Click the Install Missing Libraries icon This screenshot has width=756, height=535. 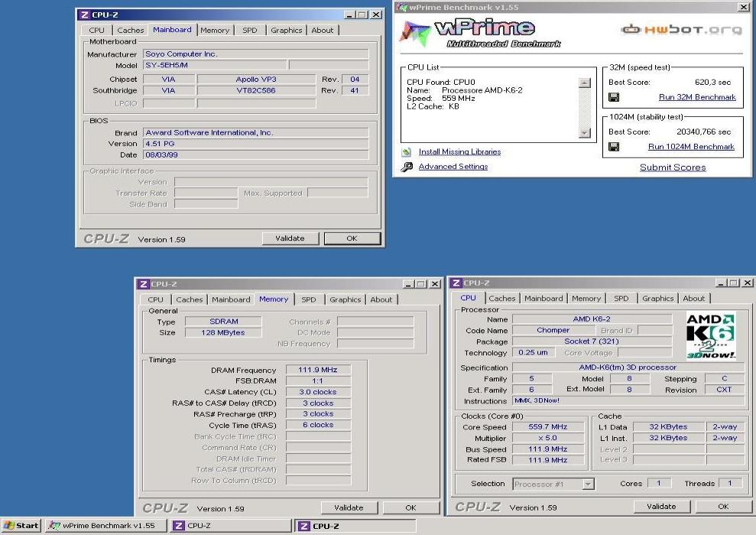407,152
